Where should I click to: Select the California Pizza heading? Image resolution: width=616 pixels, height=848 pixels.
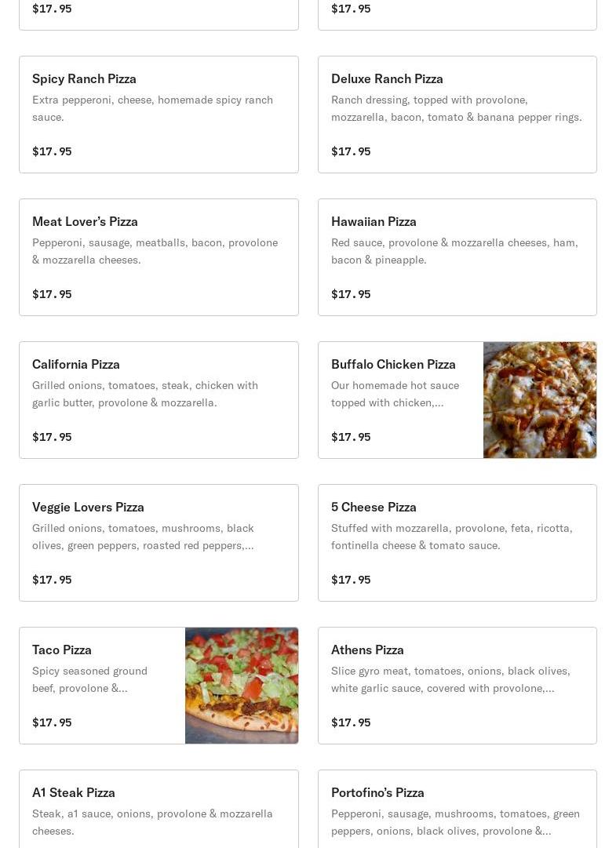click(x=76, y=364)
